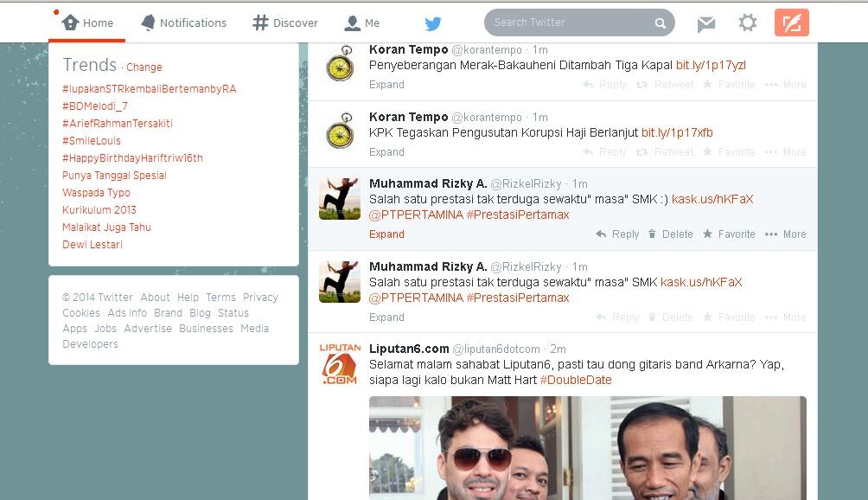Open the Developers footer link
Screen dimensions: 868x500
[90, 343]
